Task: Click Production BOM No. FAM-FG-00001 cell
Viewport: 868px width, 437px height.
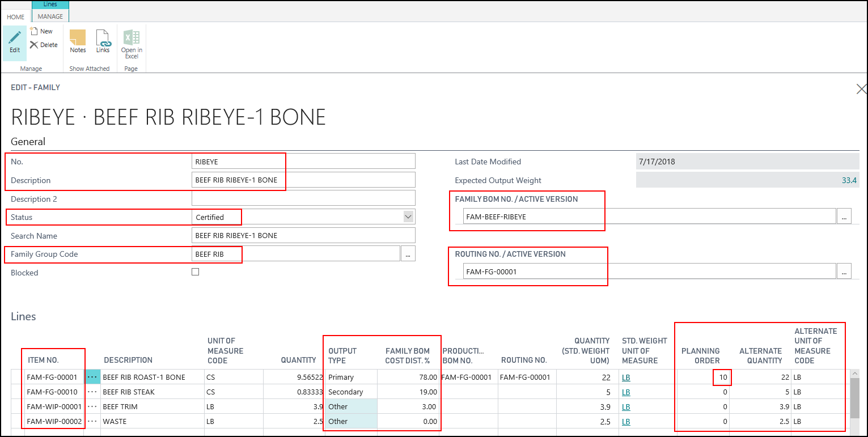Action: pos(469,377)
